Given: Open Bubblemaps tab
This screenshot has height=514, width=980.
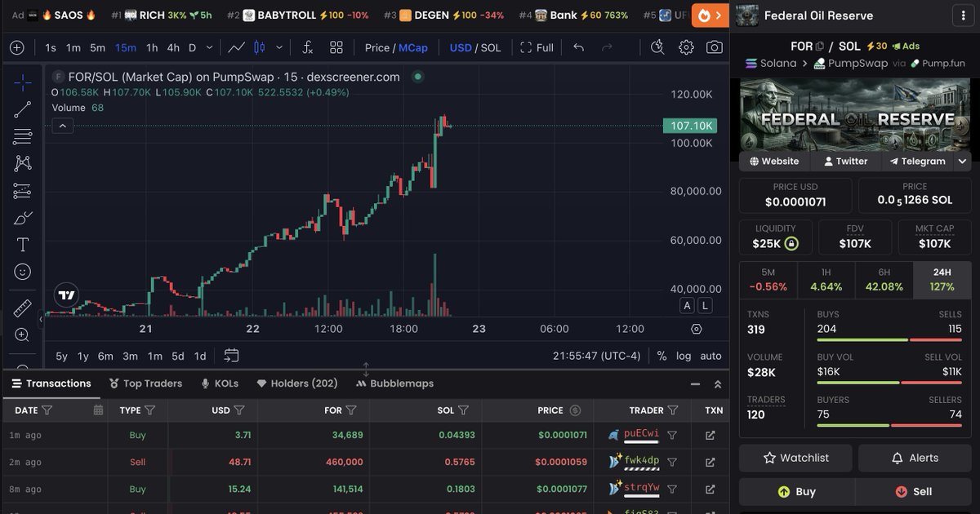Looking at the screenshot, I should pos(394,383).
